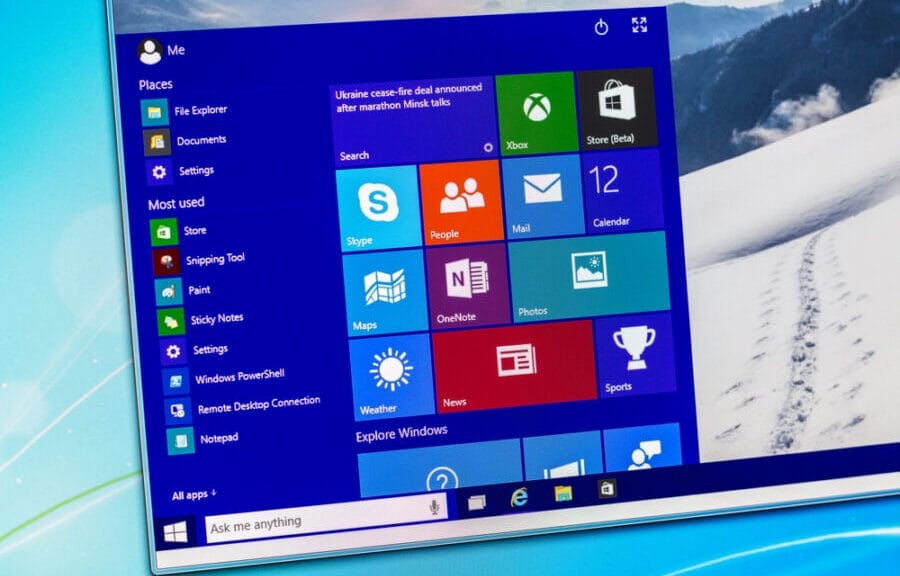Open Remote Desktop Connection
Image resolution: width=900 pixels, height=576 pixels.
pyautogui.click(x=243, y=408)
